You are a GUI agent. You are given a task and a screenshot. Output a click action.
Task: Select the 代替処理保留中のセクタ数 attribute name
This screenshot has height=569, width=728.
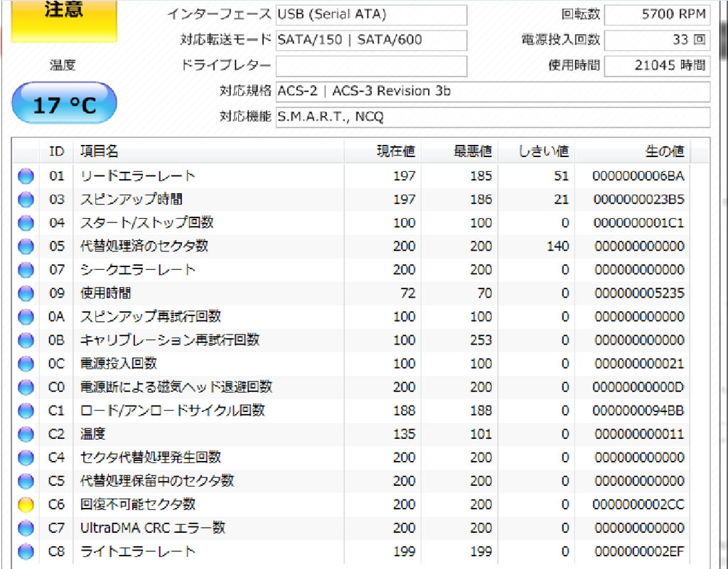157,481
